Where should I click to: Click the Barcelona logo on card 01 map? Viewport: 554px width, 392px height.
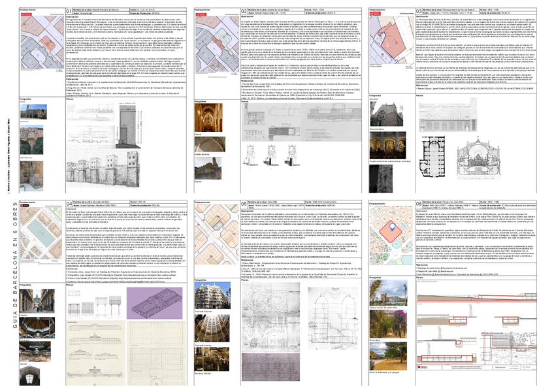27,14
